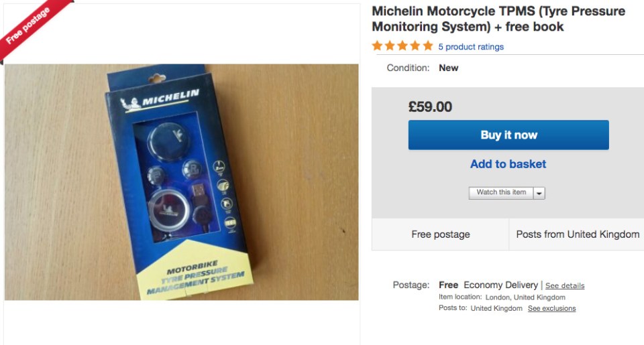Select the Posts from United Kingdom tab
The height and width of the screenshot is (345, 644).
[x=577, y=234]
